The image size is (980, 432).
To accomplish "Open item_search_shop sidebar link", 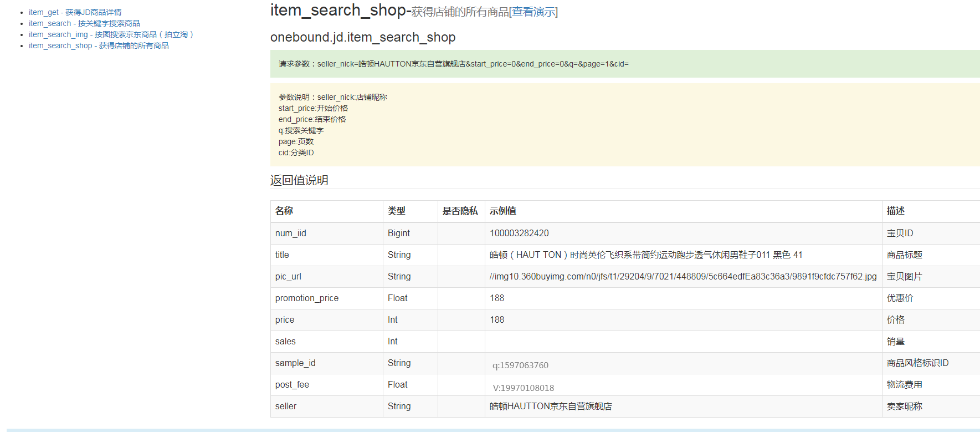I will pyautogui.click(x=99, y=45).
